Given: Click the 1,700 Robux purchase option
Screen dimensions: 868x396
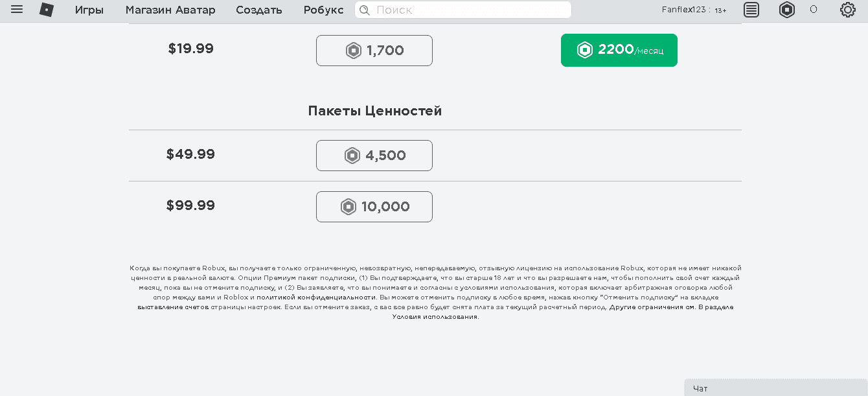Looking at the screenshot, I should pyautogui.click(x=374, y=50).
